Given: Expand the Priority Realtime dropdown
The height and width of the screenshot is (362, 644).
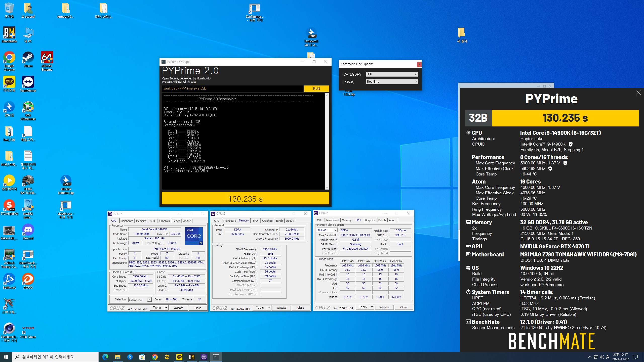Looking at the screenshot, I should (x=392, y=82).
